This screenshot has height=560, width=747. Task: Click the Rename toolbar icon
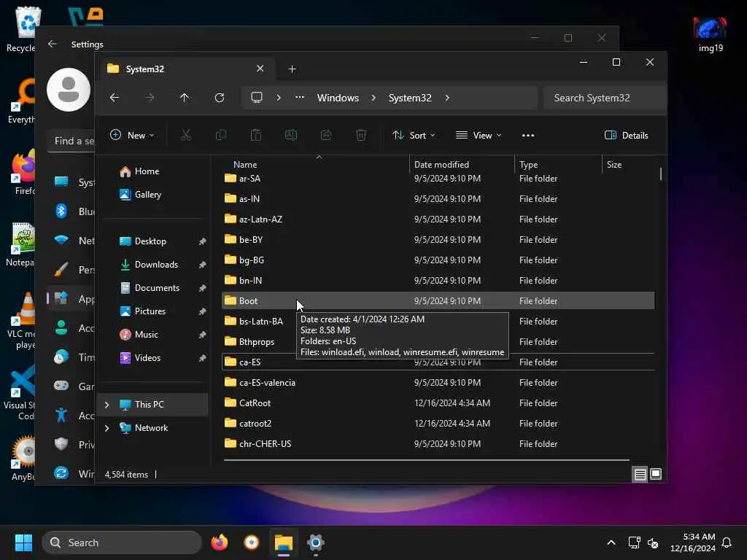coord(291,135)
